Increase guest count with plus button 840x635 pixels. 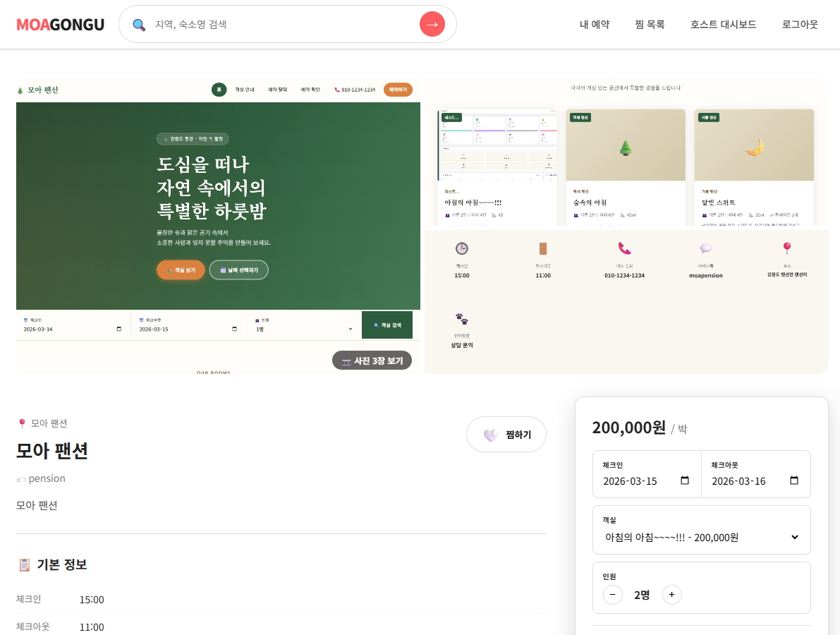tap(671, 595)
